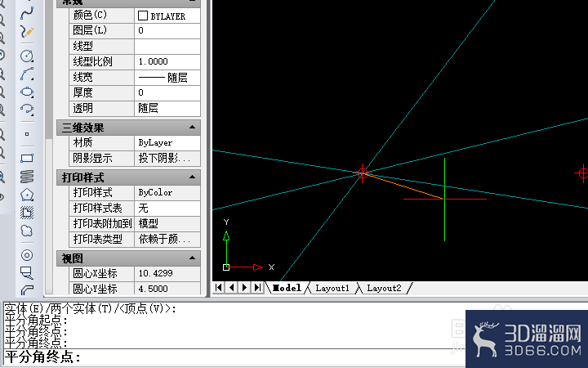
Task: Edit the 圆心X坐标 value 10.4299
Action: [x=167, y=273]
